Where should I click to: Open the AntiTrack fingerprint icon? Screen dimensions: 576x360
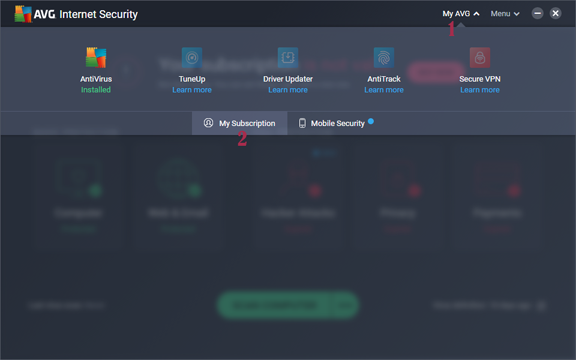(384, 57)
